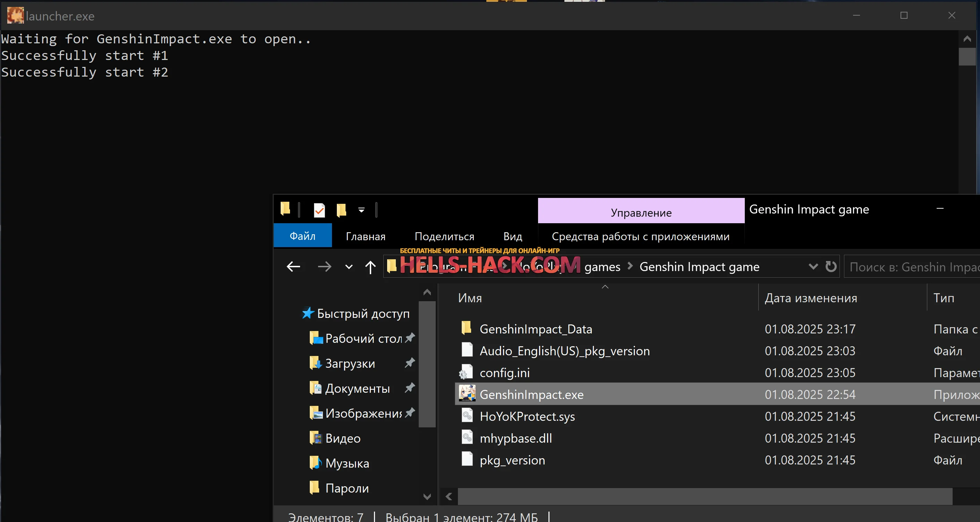Unpin Документы using its pin icon
This screenshot has height=522, width=980.
pyautogui.click(x=410, y=388)
